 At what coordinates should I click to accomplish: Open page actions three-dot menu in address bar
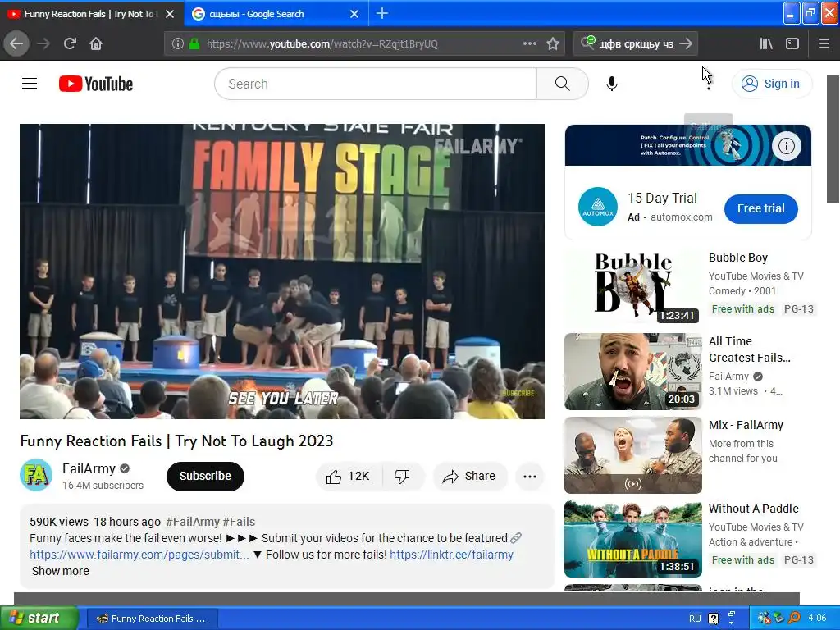click(x=529, y=44)
